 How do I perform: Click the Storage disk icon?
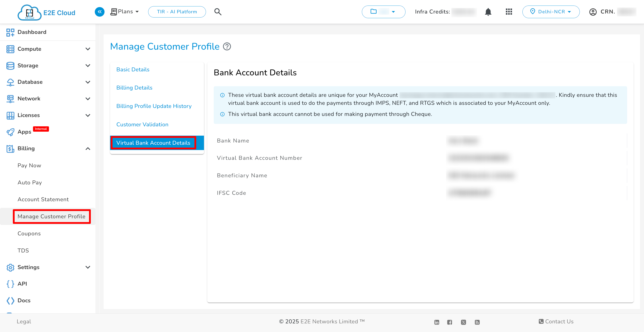[x=10, y=66]
